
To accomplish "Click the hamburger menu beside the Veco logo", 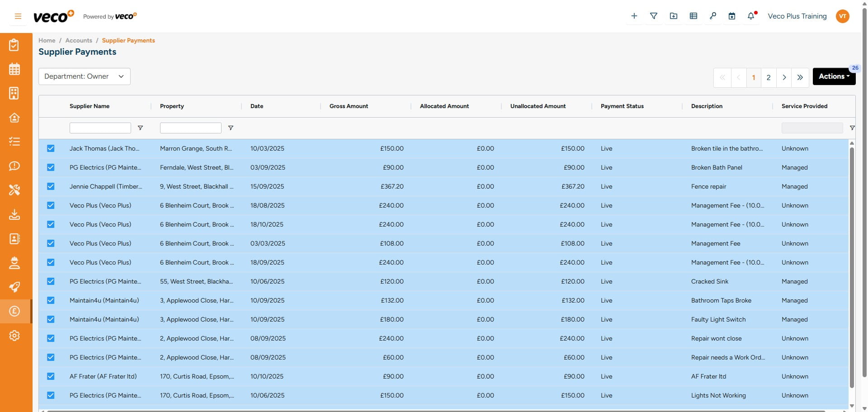I will pos(18,16).
